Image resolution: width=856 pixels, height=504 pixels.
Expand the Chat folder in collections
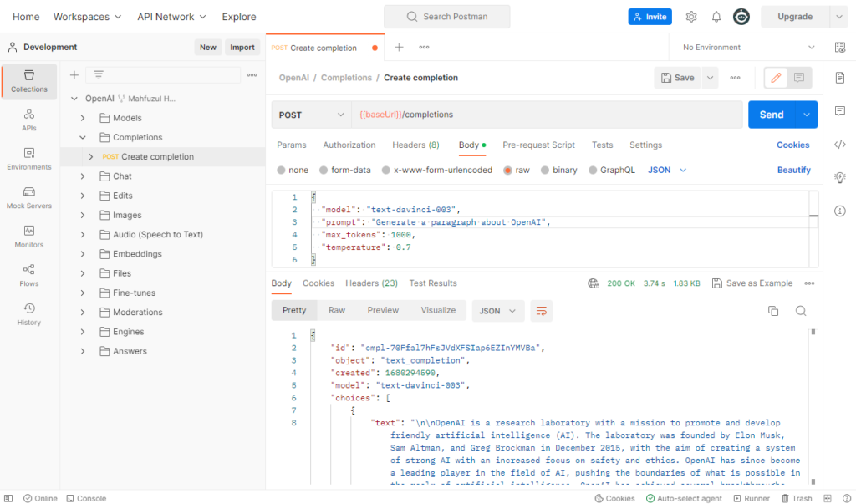[83, 176]
